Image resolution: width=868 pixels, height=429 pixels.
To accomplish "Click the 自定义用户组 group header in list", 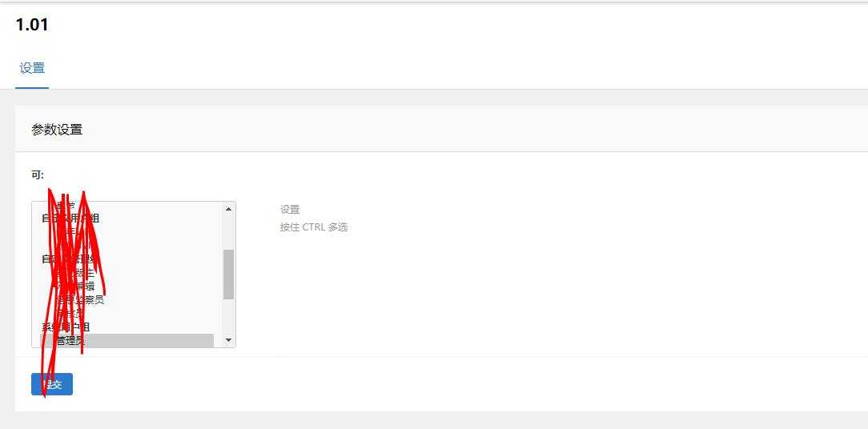I will click(x=71, y=219).
